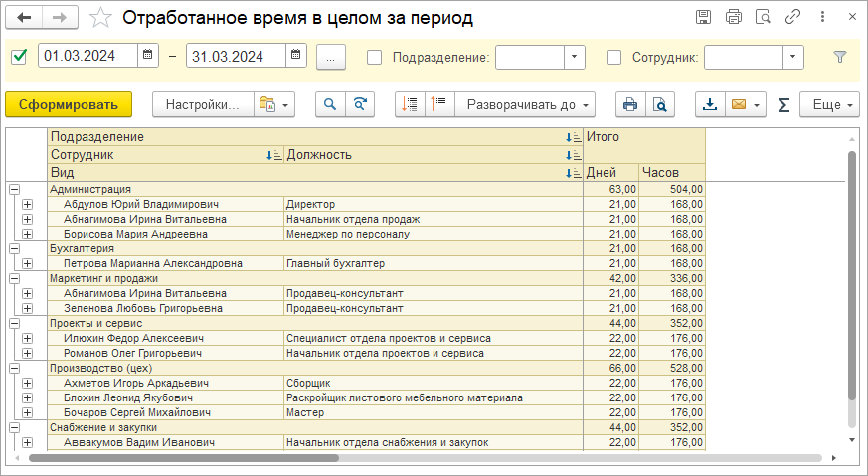Enable the Подразделение filter checkbox

374,57
